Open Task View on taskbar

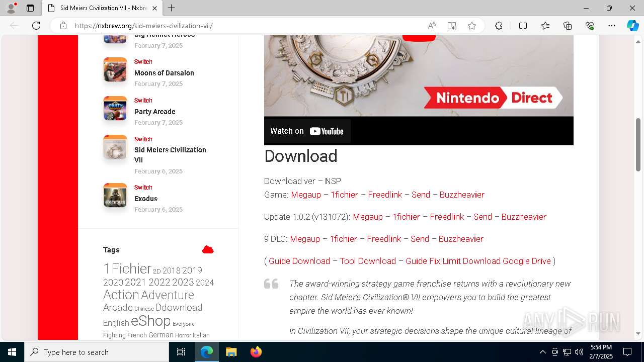point(181,352)
